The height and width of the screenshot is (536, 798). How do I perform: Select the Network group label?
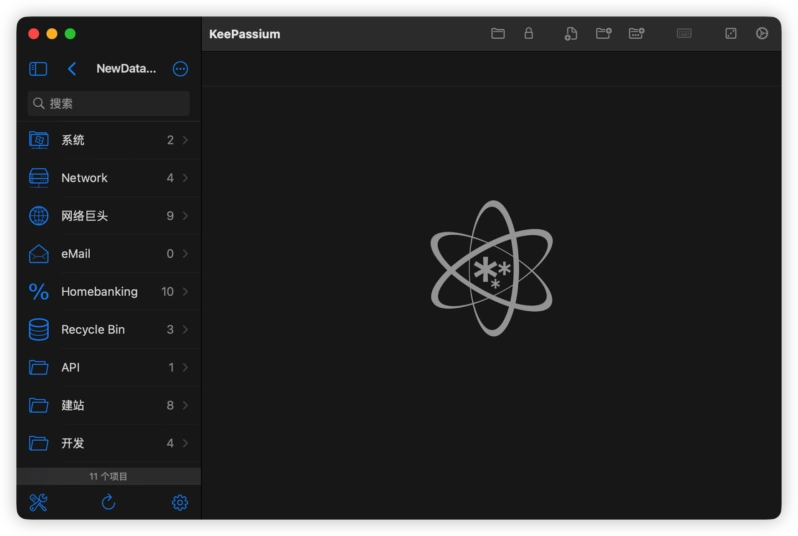[84, 178]
